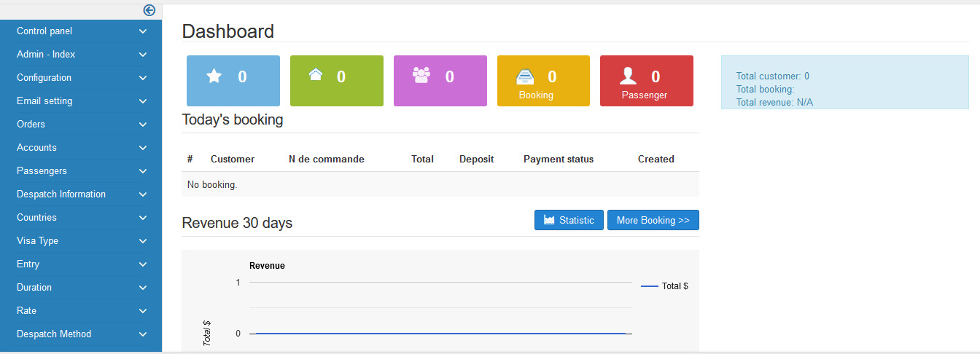This screenshot has height=354, width=980.
Task: Click Total booking: text in summary
Action: coord(766,90)
